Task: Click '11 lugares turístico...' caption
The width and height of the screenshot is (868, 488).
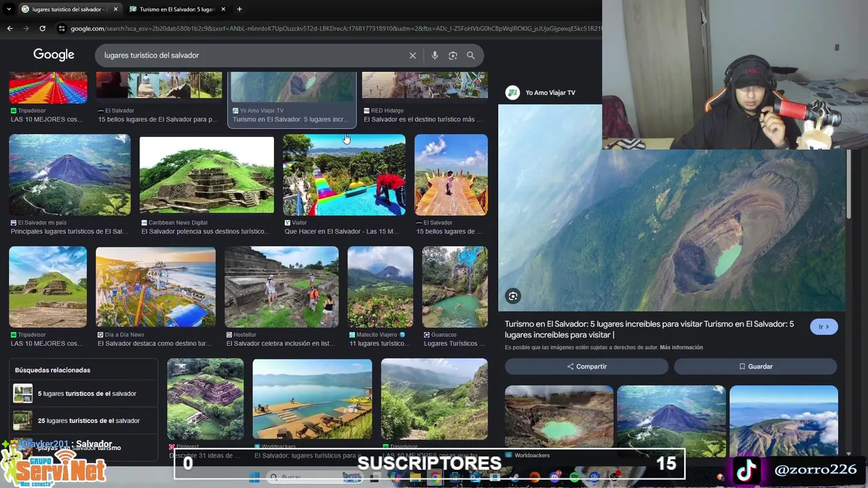Action: [x=379, y=344]
